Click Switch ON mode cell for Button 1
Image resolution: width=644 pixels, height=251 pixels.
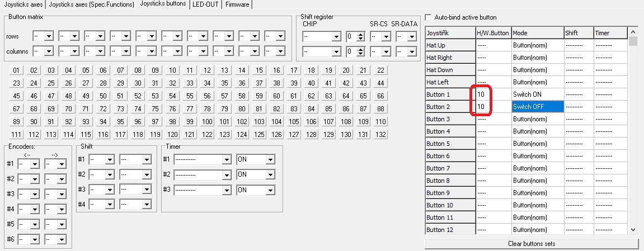pyautogui.click(x=538, y=94)
